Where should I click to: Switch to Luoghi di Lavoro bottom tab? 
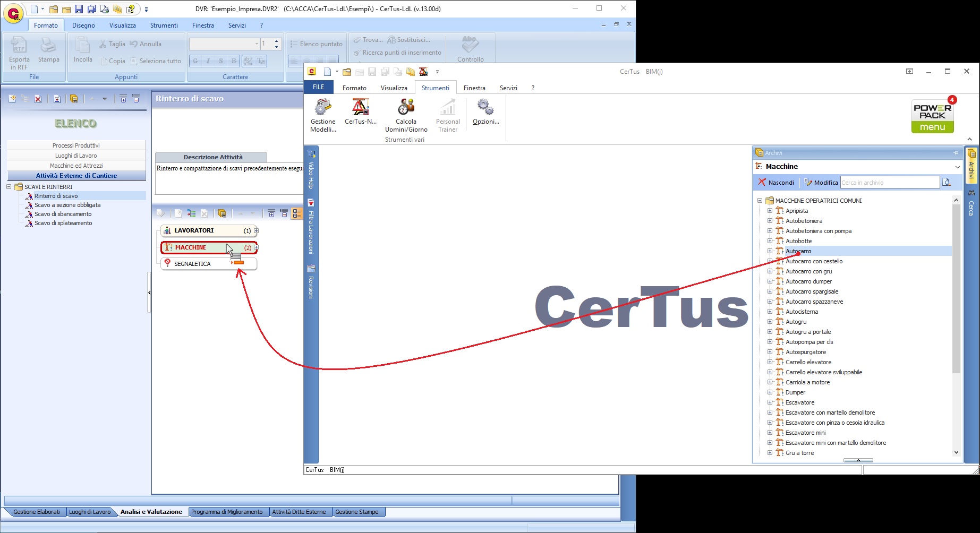point(90,512)
